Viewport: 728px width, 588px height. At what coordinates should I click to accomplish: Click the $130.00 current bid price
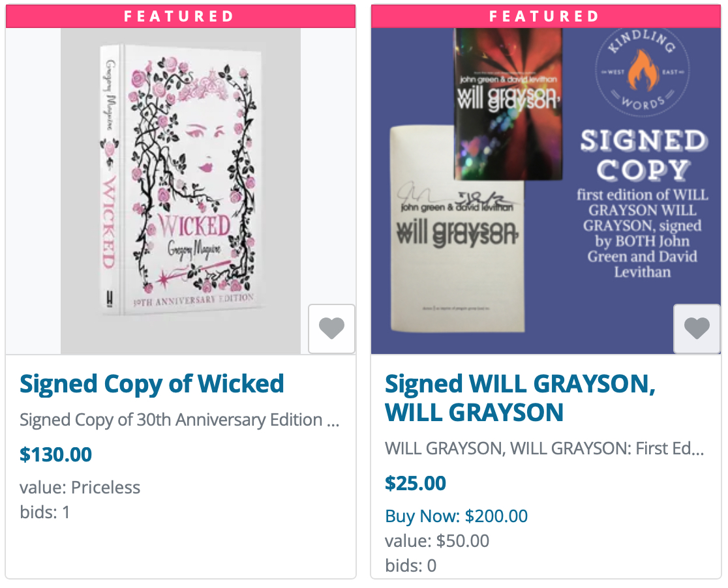tap(55, 454)
